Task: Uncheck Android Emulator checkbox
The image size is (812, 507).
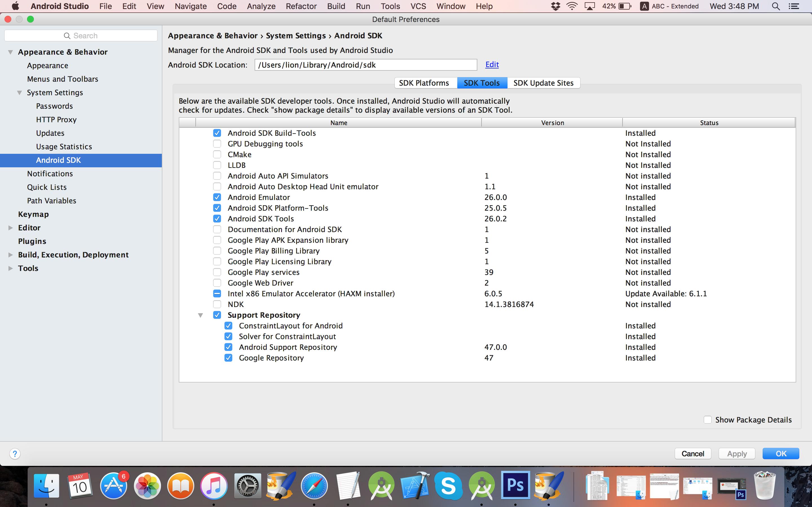Action: tap(217, 197)
